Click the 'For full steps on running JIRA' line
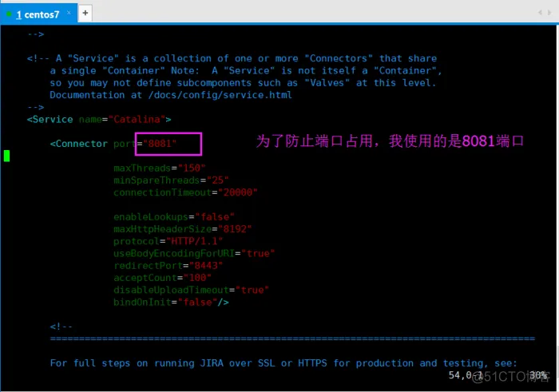 (x=283, y=363)
